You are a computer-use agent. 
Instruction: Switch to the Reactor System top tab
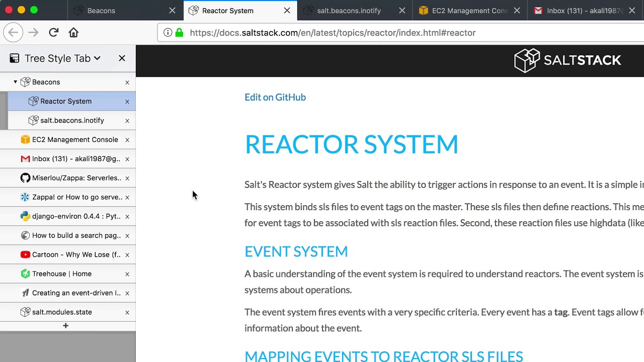pos(240,10)
